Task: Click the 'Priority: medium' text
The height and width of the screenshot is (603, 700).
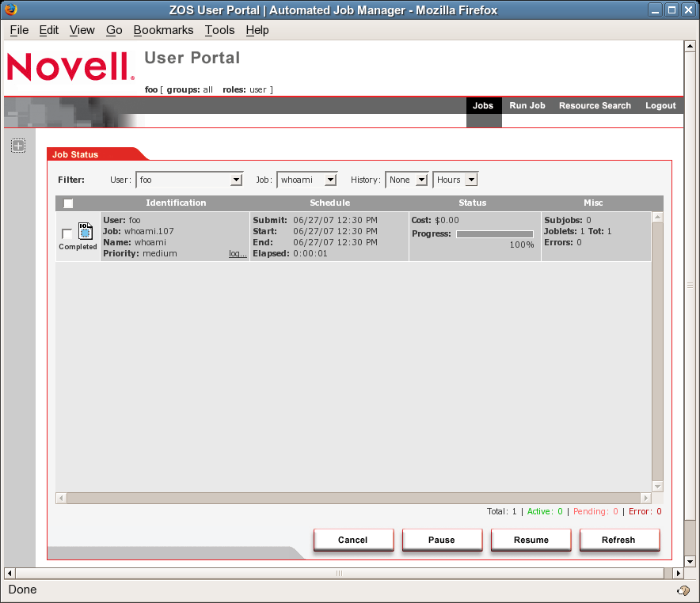Action: point(140,254)
